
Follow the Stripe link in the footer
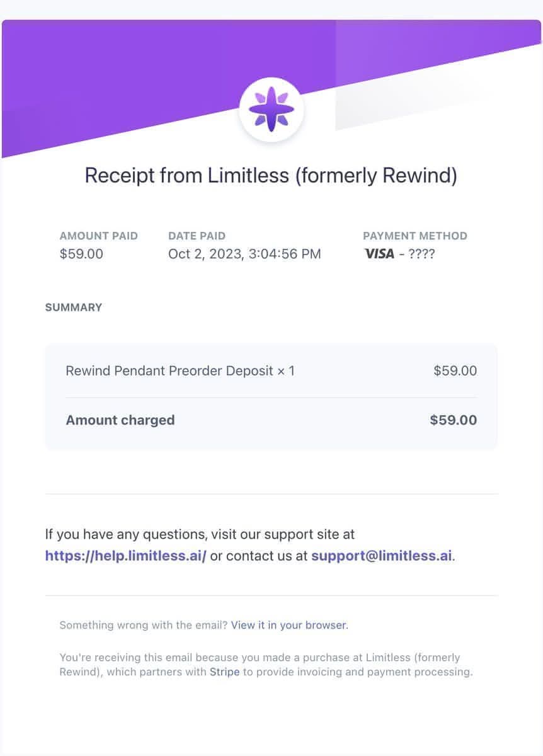[224, 672]
